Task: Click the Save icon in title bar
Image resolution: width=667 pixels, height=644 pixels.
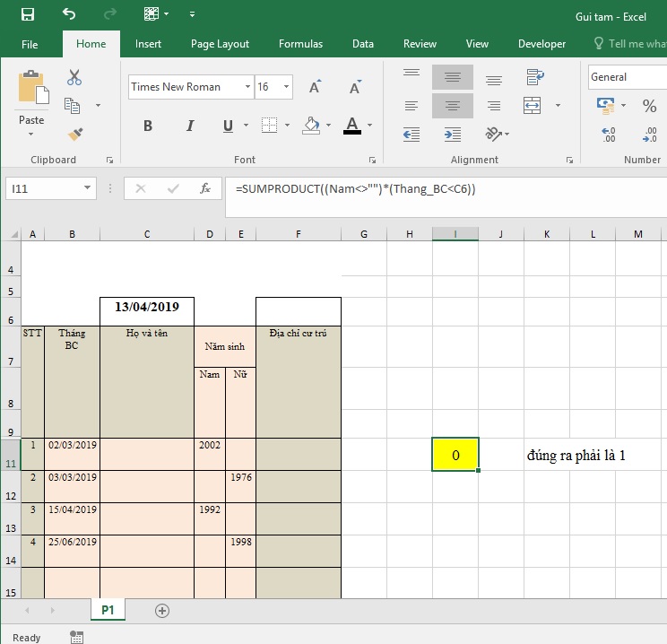Action: point(28,14)
